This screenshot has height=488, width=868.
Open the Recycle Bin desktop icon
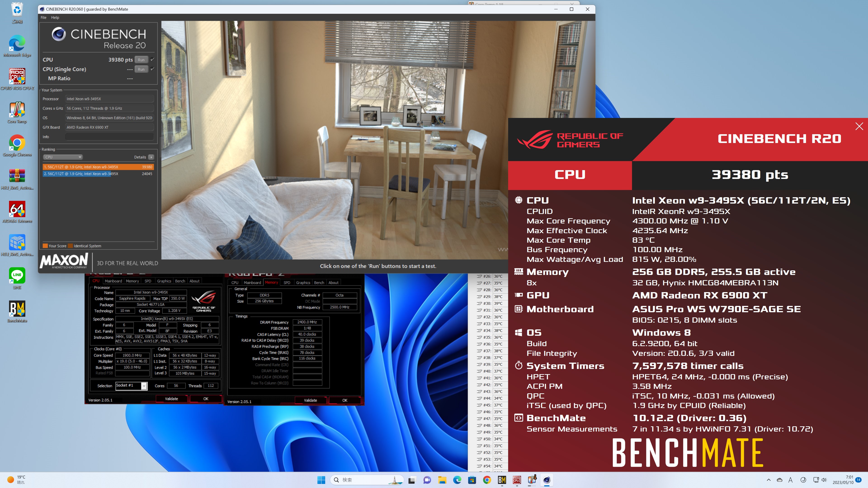click(x=17, y=13)
